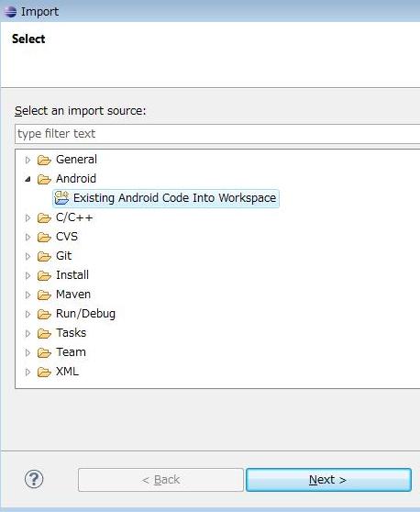
Task: Collapse the Android tree node
Action: (x=28, y=179)
